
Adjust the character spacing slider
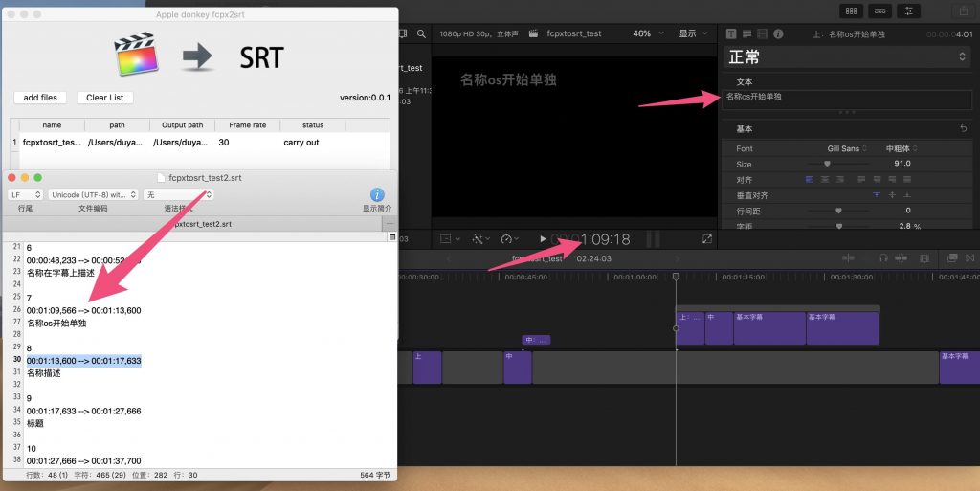pos(838,226)
